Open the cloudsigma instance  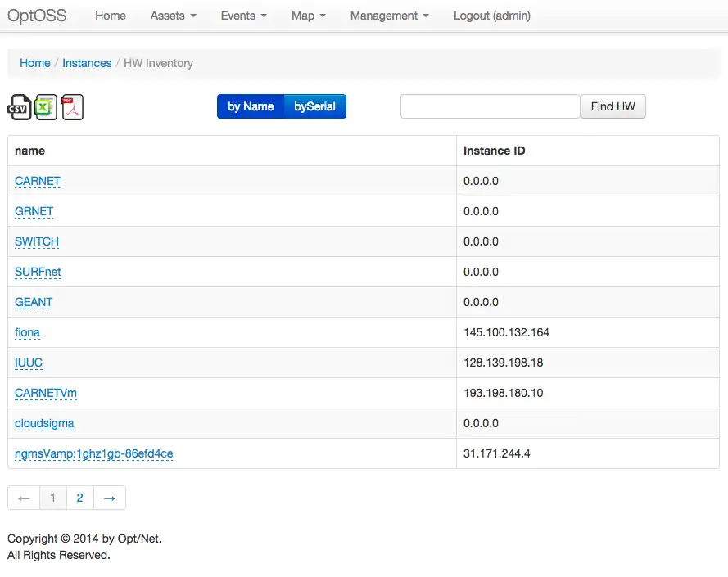tap(44, 423)
